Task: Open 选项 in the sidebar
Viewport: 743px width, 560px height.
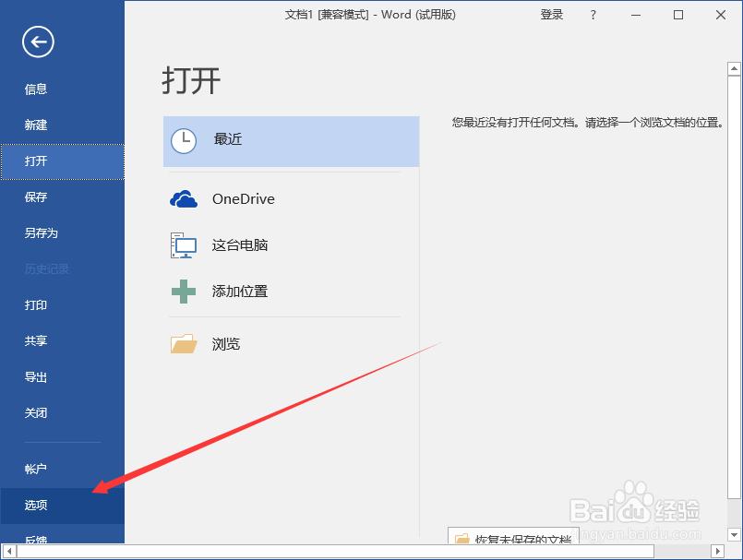Action: [x=62, y=506]
